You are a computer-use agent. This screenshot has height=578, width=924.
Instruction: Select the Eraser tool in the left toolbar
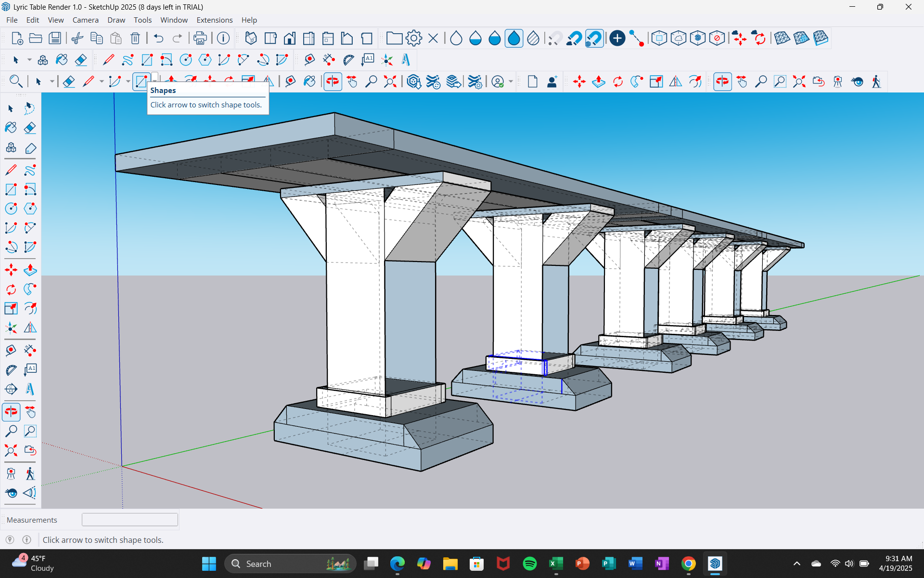point(30,128)
